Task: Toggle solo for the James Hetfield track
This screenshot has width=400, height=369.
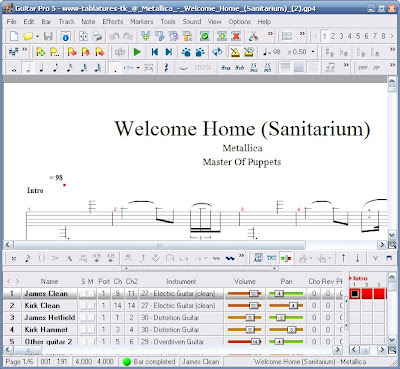Action: pyautogui.click(x=84, y=318)
